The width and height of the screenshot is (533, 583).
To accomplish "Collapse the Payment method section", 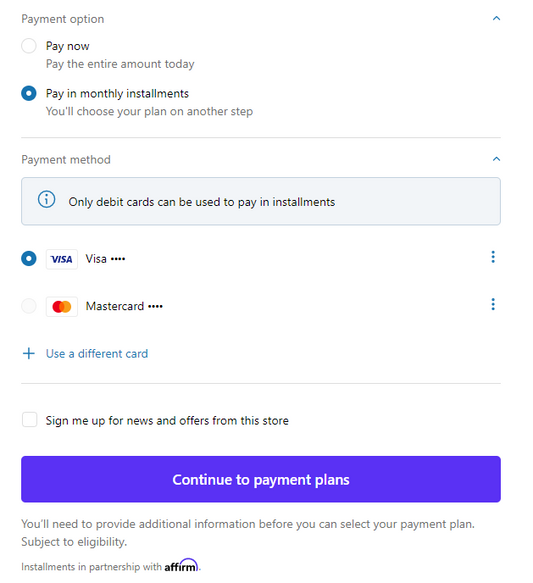I will pos(496,159).
